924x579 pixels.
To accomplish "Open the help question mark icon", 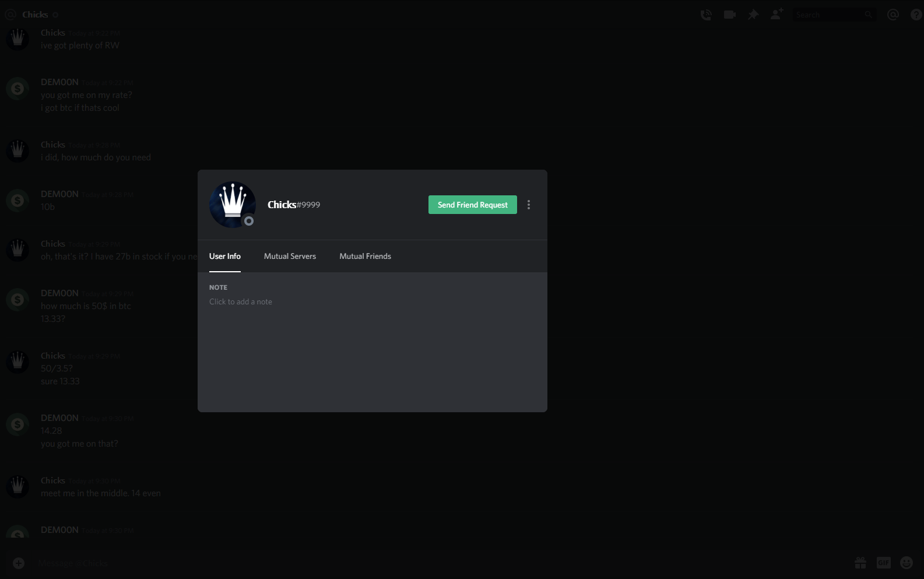I will pos(916,15).
